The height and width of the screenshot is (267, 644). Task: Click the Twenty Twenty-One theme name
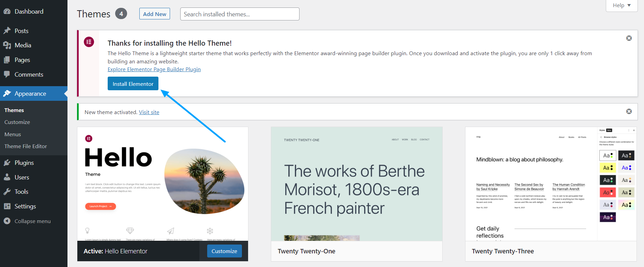coord(306,251)
